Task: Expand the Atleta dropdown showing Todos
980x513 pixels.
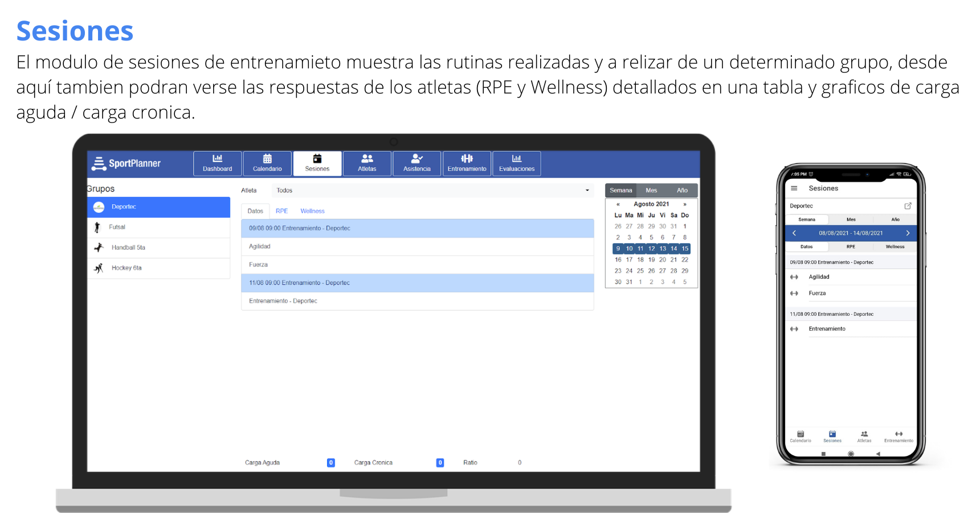Action: 587,190
